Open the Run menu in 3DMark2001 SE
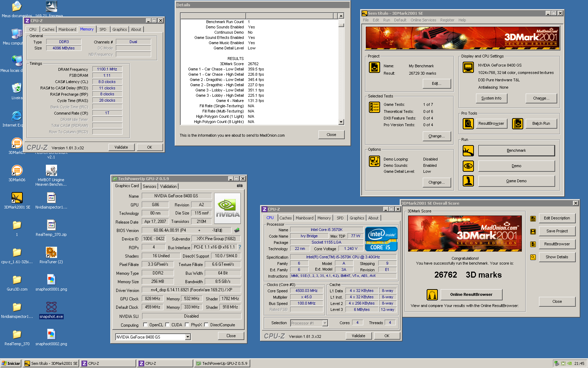The image size is (588, 368). coord(386,20)
